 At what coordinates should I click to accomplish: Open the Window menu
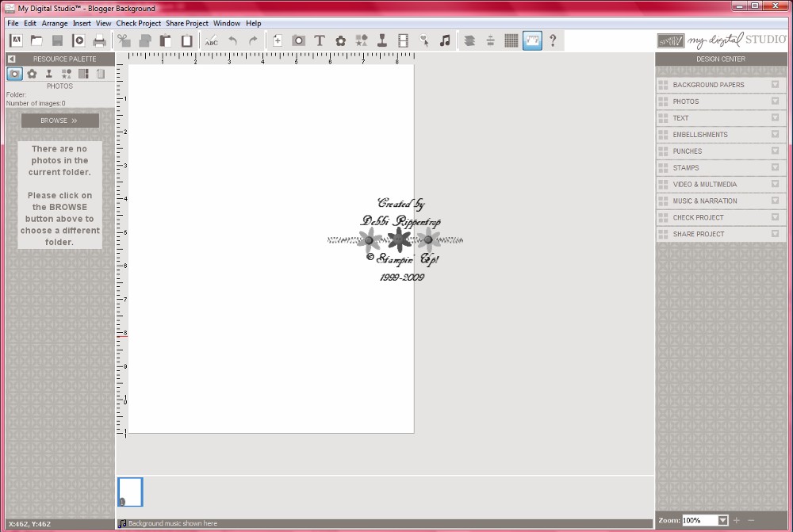pyautogui.click(x=227, y=23)
